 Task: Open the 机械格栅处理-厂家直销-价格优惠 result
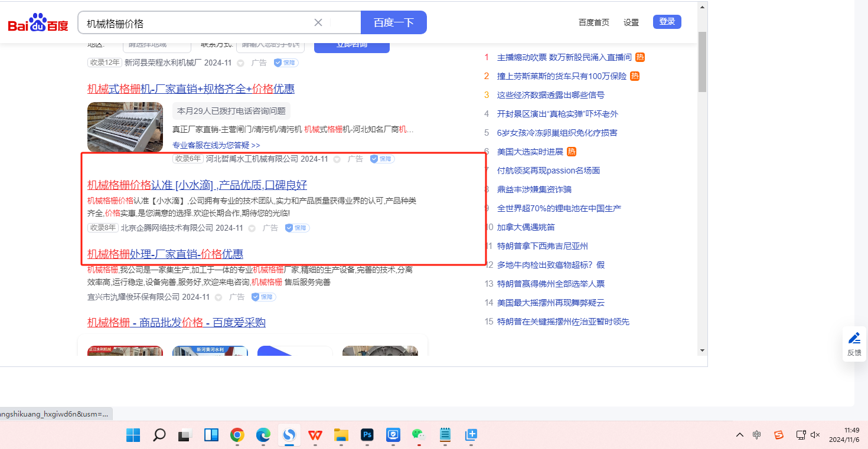(x=165, y=254)
